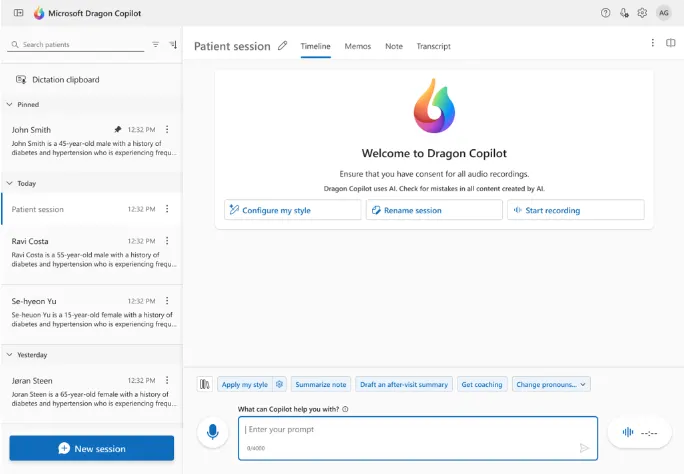This screenshot has height=474, width=684.
Task: Select the Se-hyeon Yu session
Action: pos(92,313)
